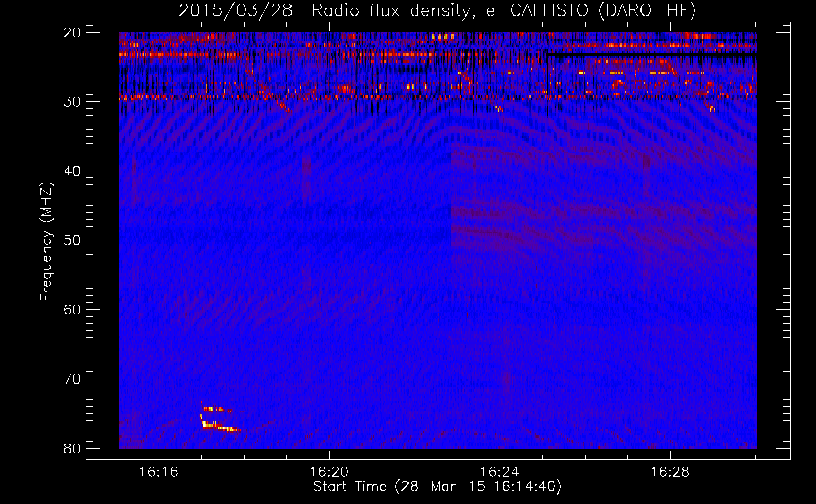Click the 16:28 time axis label
816x504 pixels.
[x=670, y=472]
